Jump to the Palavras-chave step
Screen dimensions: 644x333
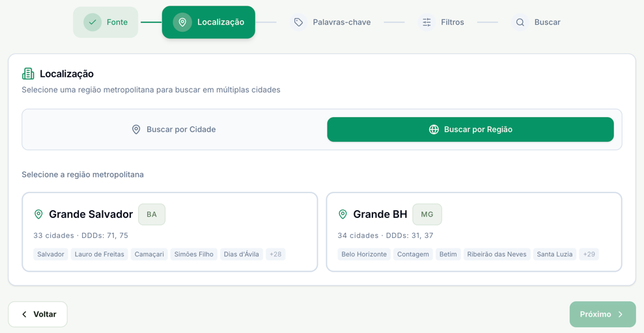tap(330, 22)
